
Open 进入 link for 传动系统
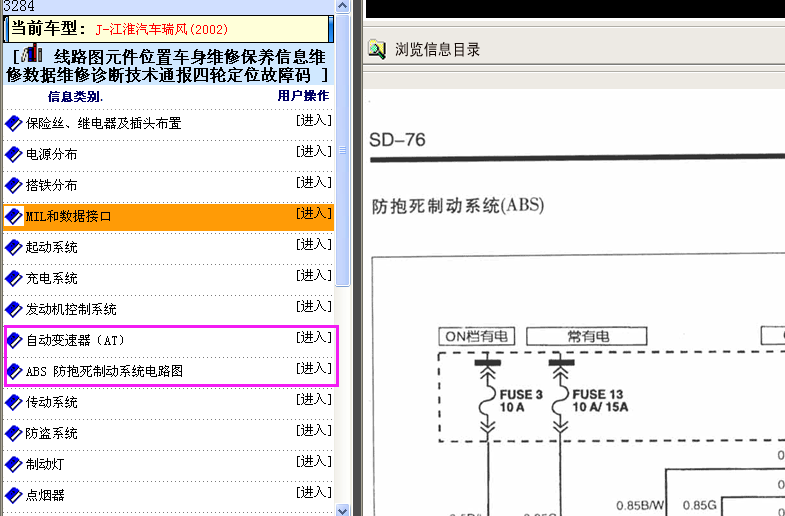[314, 399]
